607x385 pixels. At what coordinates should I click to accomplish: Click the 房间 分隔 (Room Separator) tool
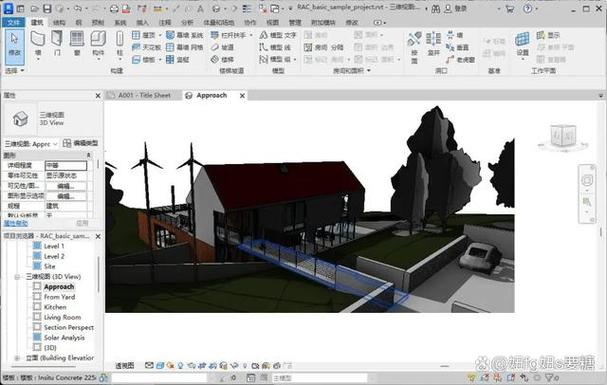324,48
